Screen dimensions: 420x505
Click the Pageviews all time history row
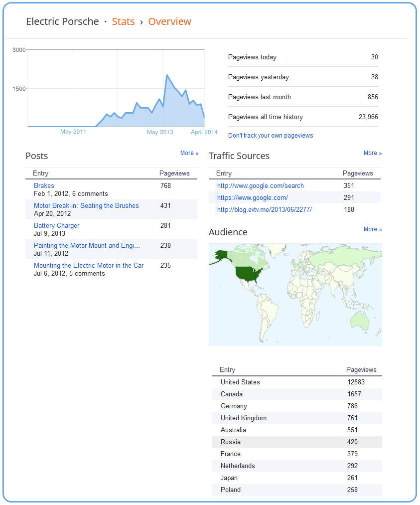point(303,117)
